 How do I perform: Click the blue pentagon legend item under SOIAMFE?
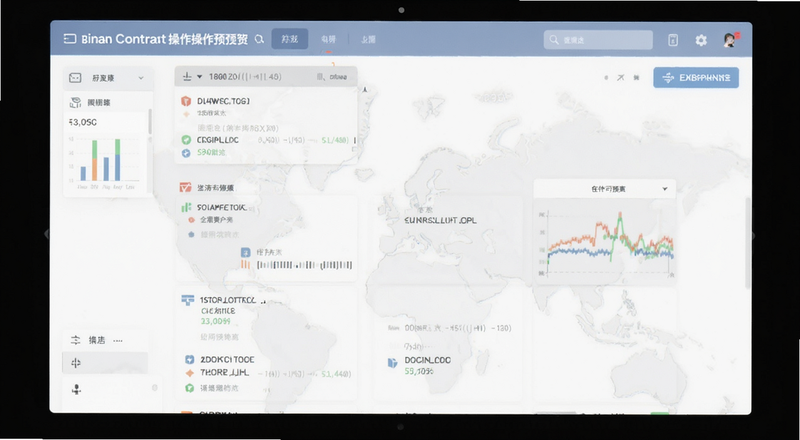pos(191,234)
